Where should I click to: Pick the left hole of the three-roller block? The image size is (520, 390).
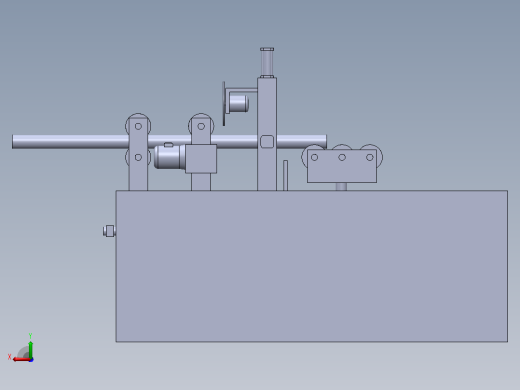[314, 157]
